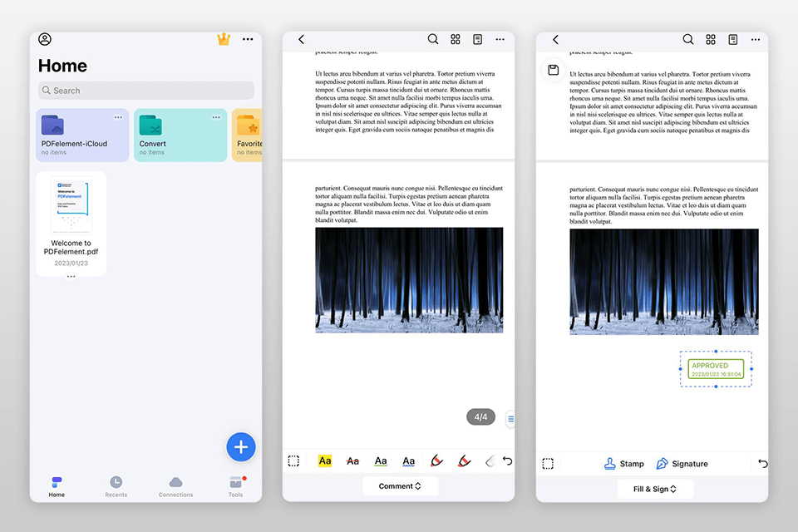Tap the premium crown icon on Home screen
The image size is (798, 532).
[x=224, y=39]
